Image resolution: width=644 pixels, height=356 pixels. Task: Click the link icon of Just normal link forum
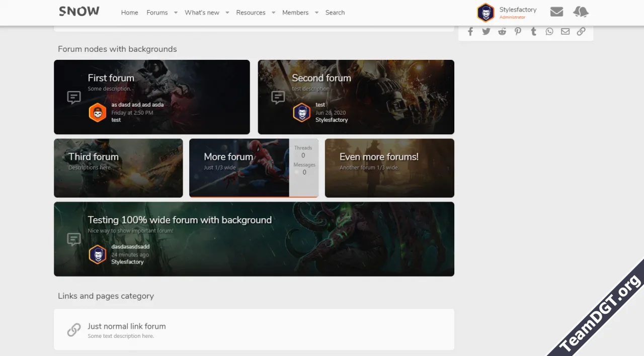click(74, 330)
